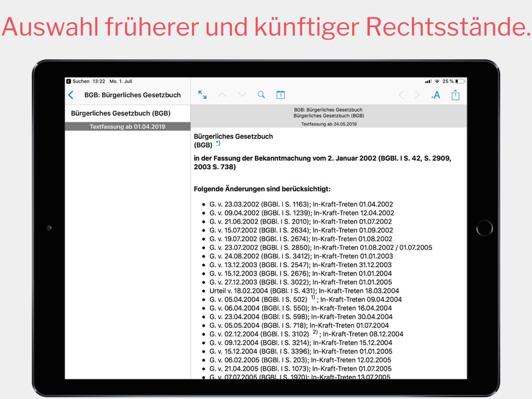
Task: Tap the Textfassung ab 24.05.2019 header text
Action: (329, 124)
